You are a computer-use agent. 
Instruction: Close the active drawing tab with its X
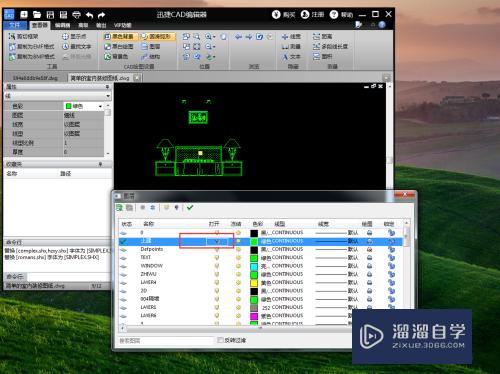(x=137, y=78)
